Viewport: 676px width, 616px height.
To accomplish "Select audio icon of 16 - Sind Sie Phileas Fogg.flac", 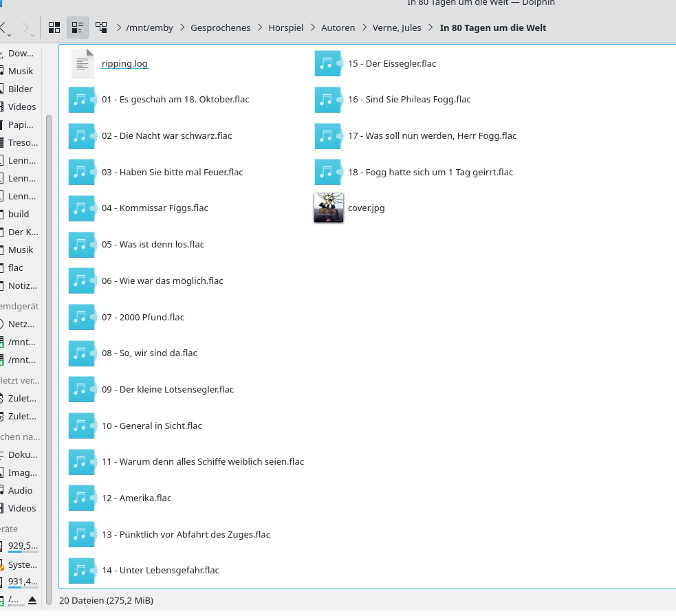I will pyautogui.click(x=329, y=100).
